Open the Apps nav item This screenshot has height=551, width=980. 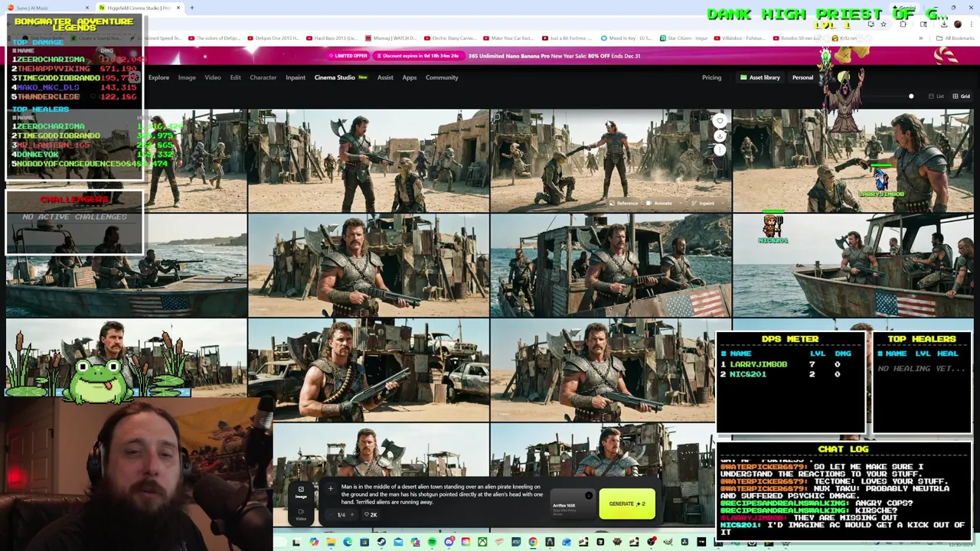click(410, 77)
